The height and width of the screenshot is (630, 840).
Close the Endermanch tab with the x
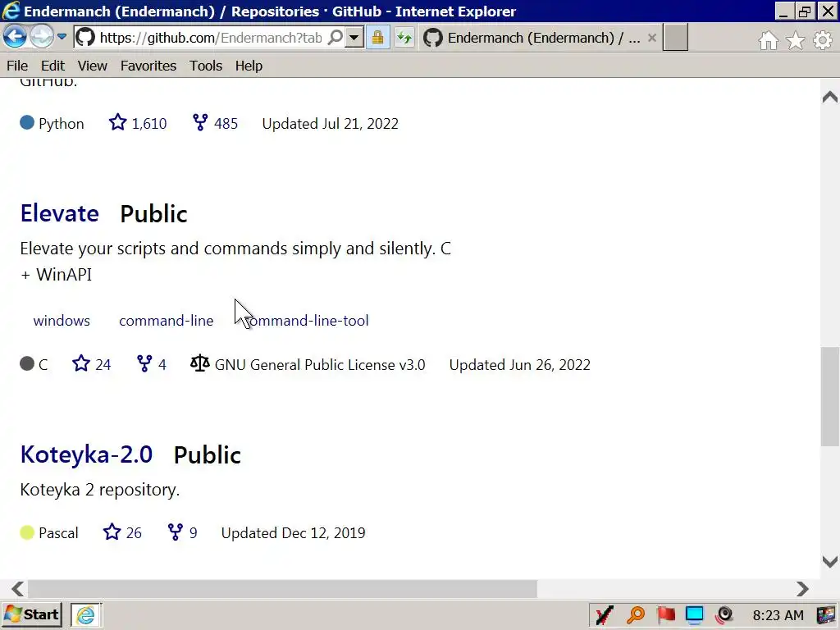(652, 38)
